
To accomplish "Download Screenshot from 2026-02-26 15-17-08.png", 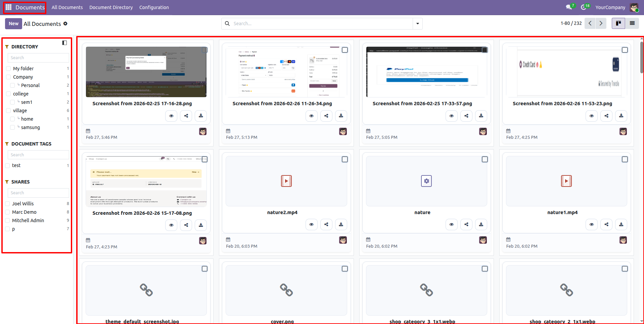I will tap(201, 225).
